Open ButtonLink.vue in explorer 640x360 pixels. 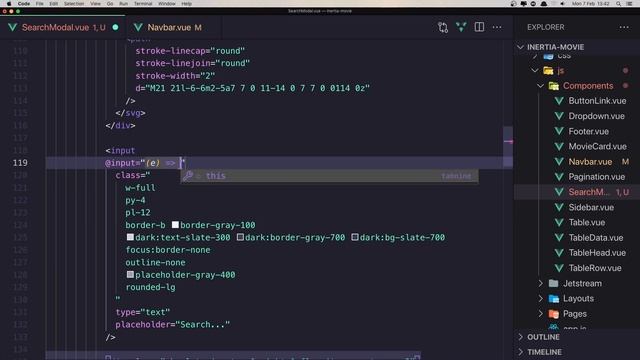click(x=597, y=101)
